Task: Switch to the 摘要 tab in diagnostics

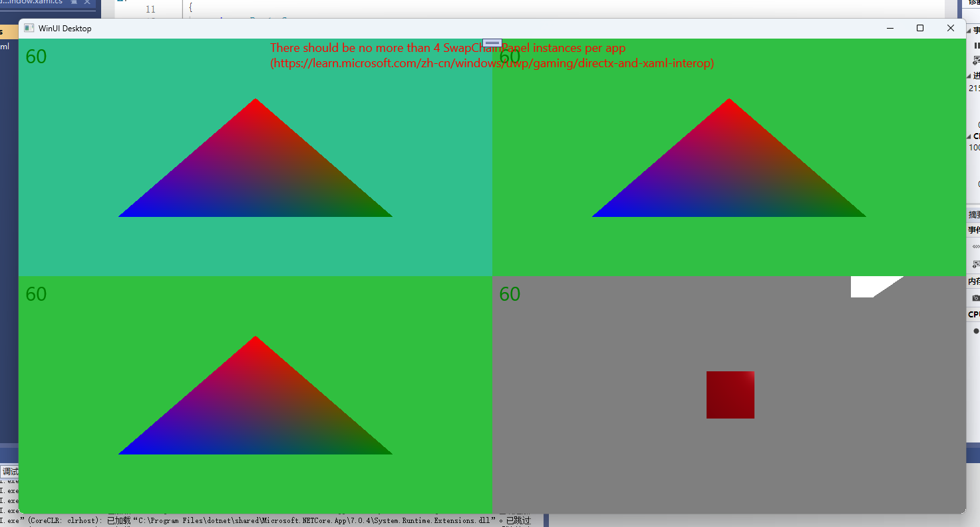Action: [974, 214]
